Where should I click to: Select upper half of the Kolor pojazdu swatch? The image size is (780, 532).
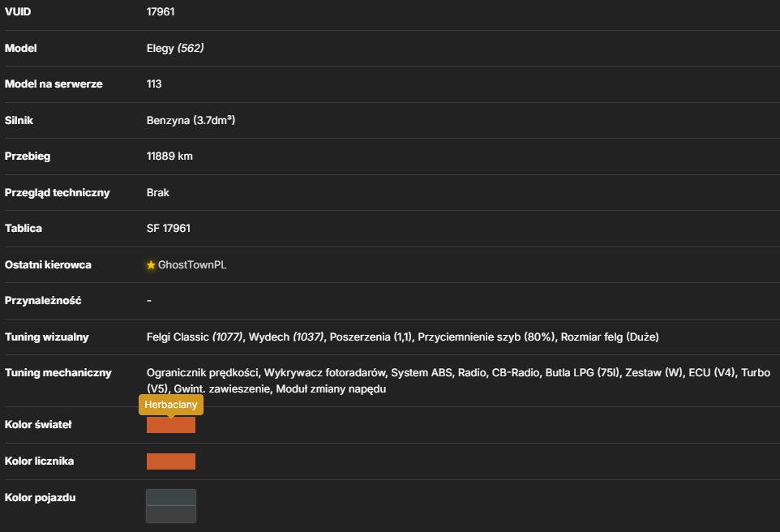[x=170, y=498]
